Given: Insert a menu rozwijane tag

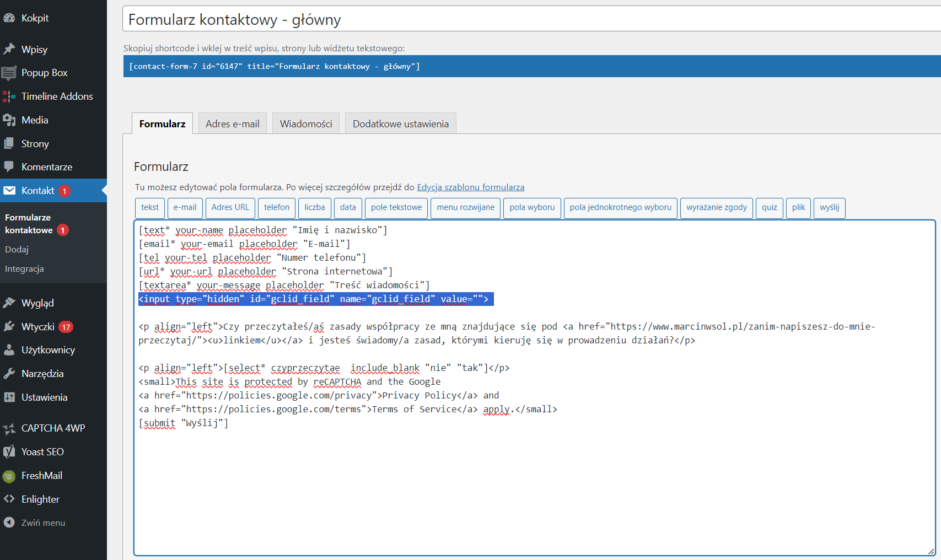Looking at the screenshot, I should pos(466,208).
